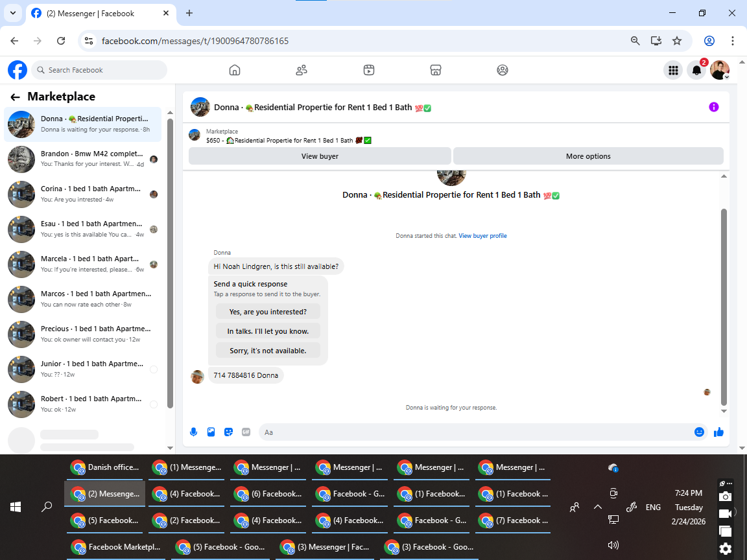
Task: Record a voice clip with microphone icon
Action: click(x=193, y=432)
